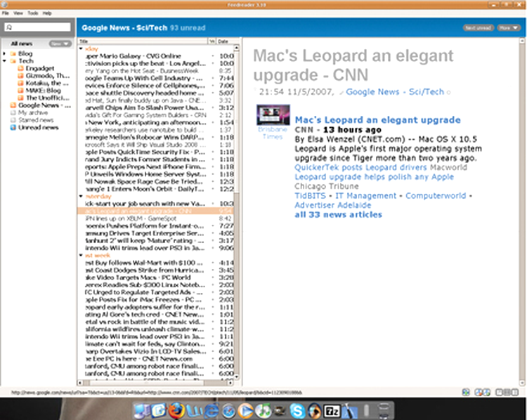This screenshot has width=527, height=420.
Task: Select 'Eee PC is here - CNET News.com' headline
Action: click(x=156, y=359)
